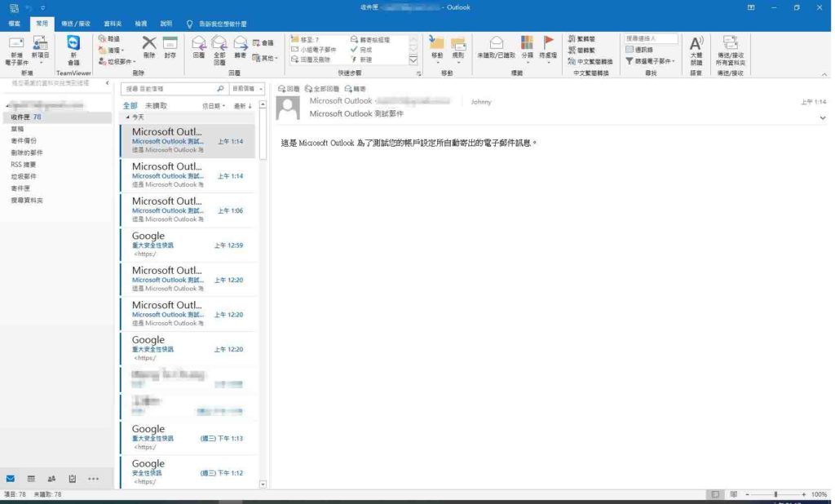The image size is (835, 504).
Task: Open the 新項目 new items menu
Action: coord(41,51)
